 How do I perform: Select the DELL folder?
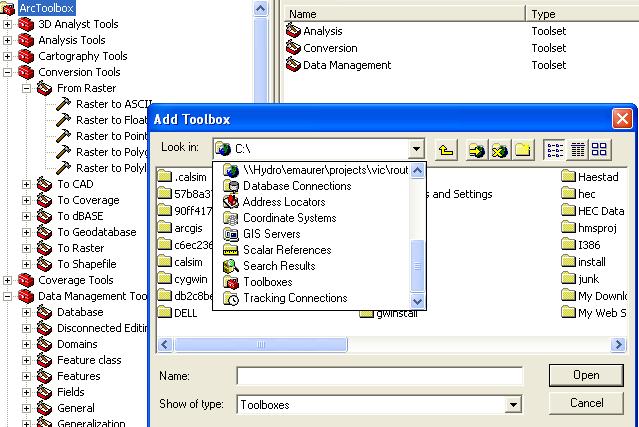coord(178,313)
